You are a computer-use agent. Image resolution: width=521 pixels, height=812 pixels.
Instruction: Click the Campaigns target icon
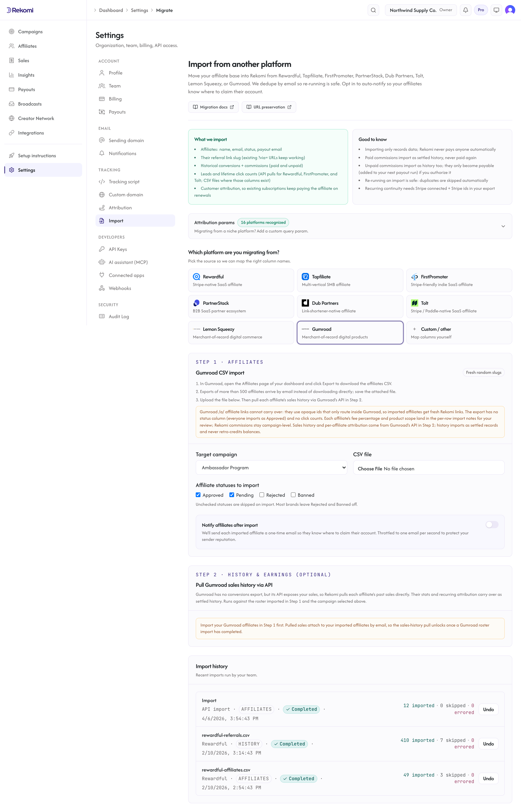(x=12, y=31)
